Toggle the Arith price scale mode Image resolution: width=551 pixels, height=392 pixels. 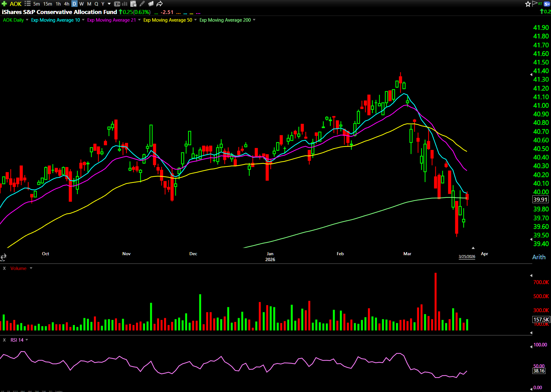539,257
